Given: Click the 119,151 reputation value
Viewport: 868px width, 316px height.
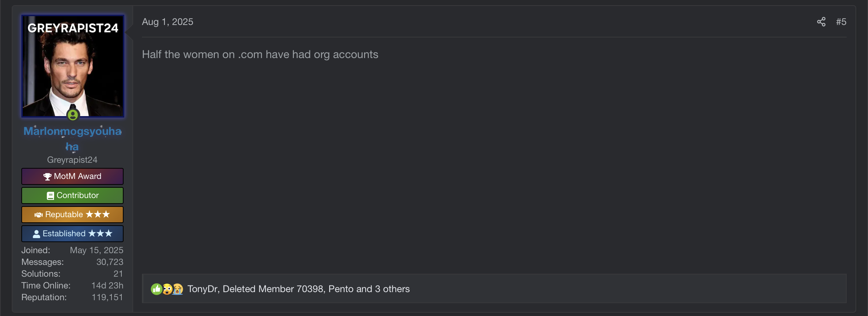Looking at the screenshot, I should 107,297.
